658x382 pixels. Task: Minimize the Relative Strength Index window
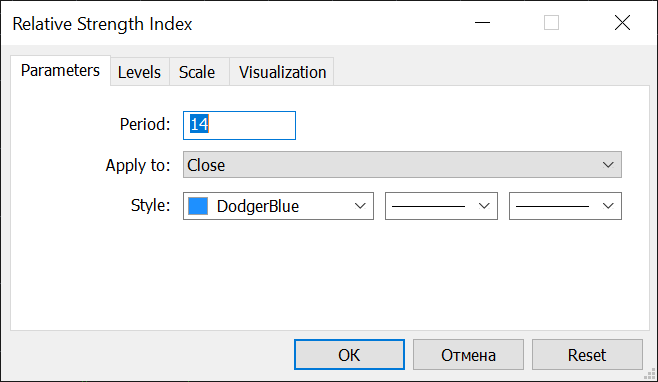click(482, 23)
